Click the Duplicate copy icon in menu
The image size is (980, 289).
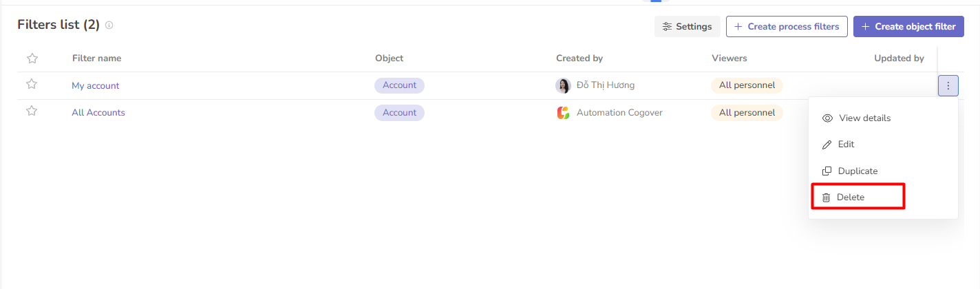(827, 171)
